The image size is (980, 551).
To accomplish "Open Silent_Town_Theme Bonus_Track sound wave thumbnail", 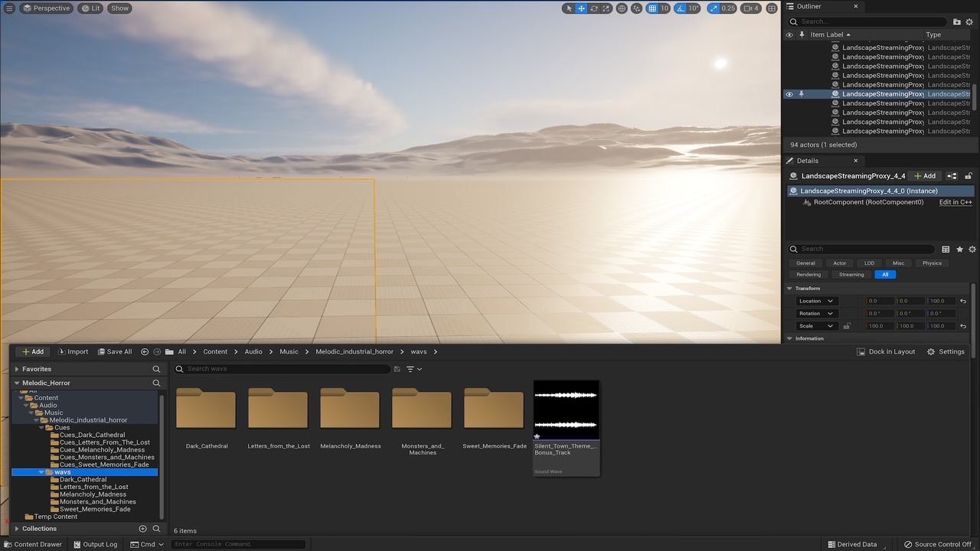I will click(567, 410).
